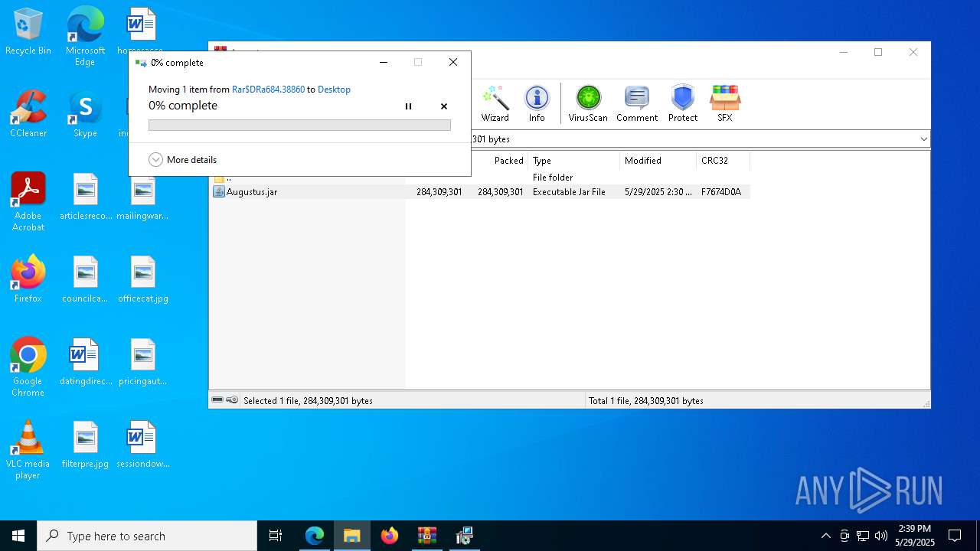Launch Adobe Acrobat desktop shortcut
This screenshot has width=980, height=551.
(28, 202)
